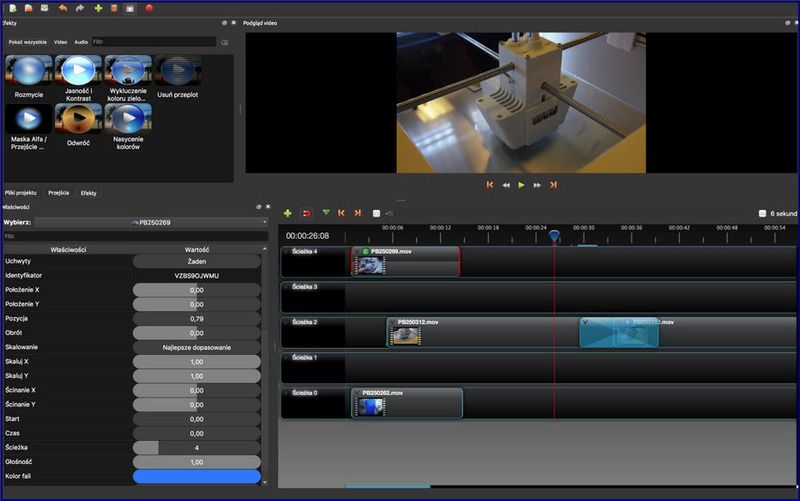This screenshot has height=501, width=800.
Task: Click the Undo arrow in the toolbar
Action: (63, 8)
